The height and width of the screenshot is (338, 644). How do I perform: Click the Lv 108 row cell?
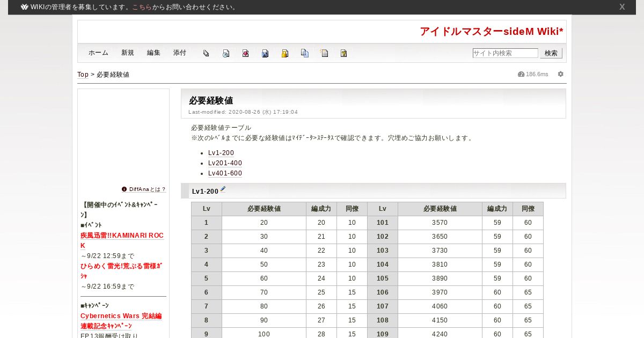(383, 320)
